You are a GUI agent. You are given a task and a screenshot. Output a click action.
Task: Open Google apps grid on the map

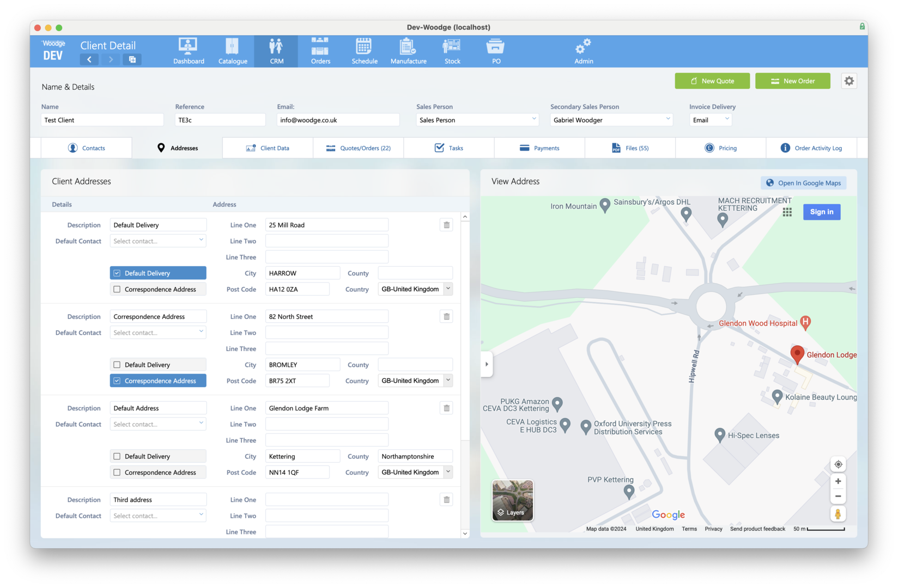tap(787, 212)
